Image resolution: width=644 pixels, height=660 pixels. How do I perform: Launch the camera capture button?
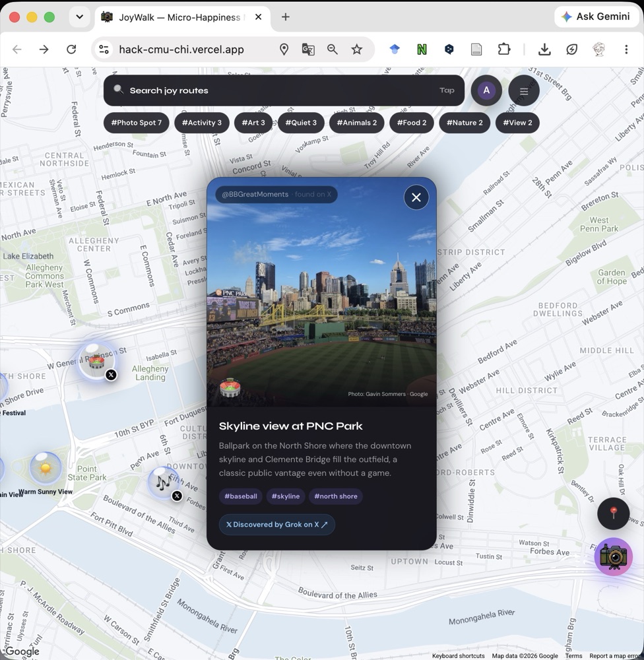(613, 556)
